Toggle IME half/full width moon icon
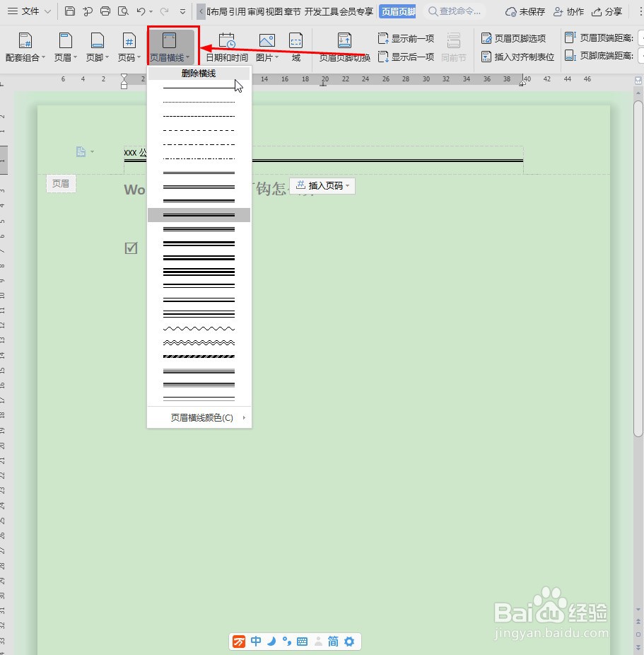The image size is (644, 655). (x=271, y=642)
